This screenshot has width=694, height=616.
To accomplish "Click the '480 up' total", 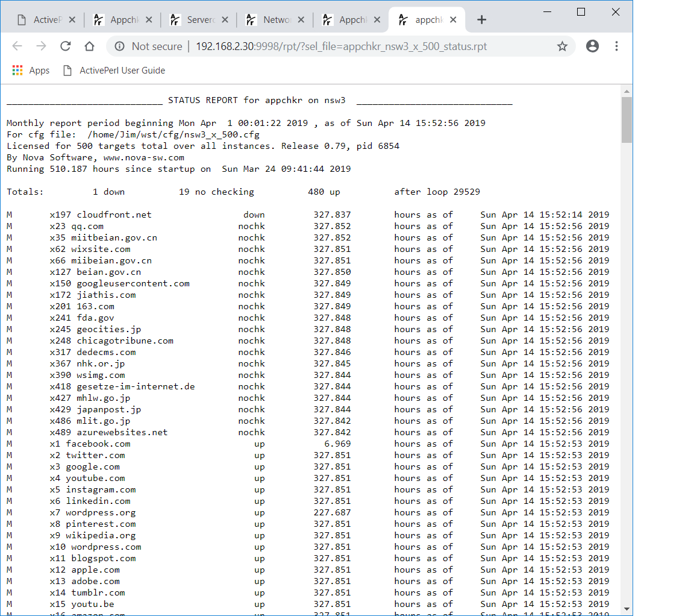I will (324, 192).
